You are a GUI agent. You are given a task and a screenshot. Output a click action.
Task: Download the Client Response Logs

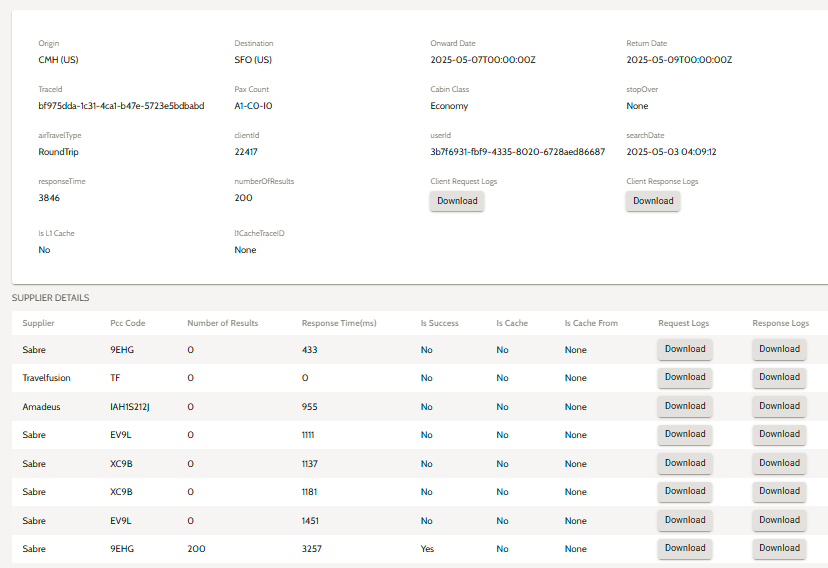pos(653,201)
